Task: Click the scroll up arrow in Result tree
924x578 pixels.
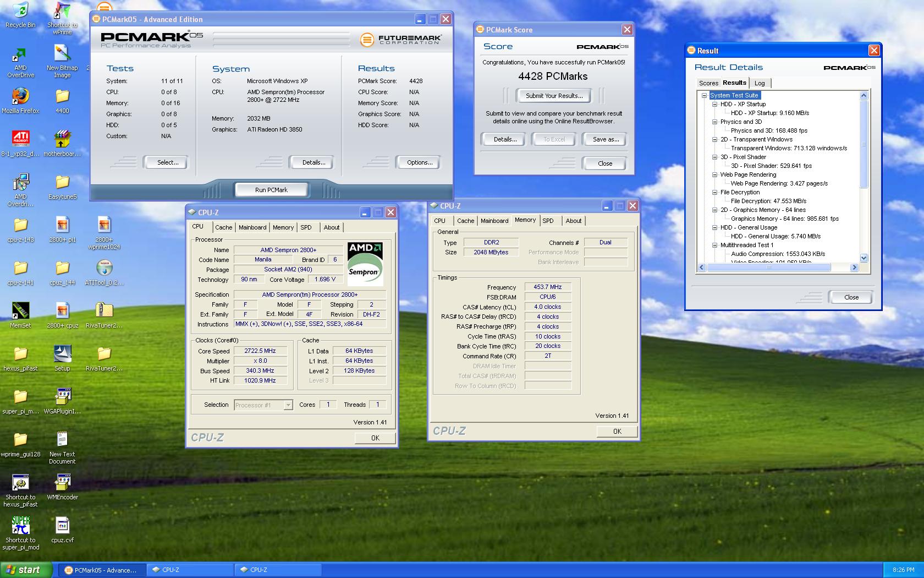Action: point(864,95)
